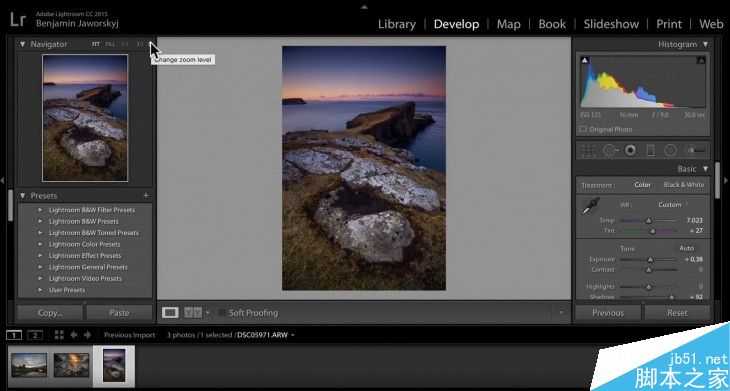The width and height of the screenshot is (730, 391).
Task: Click the Copy... button
Action: 50,313
